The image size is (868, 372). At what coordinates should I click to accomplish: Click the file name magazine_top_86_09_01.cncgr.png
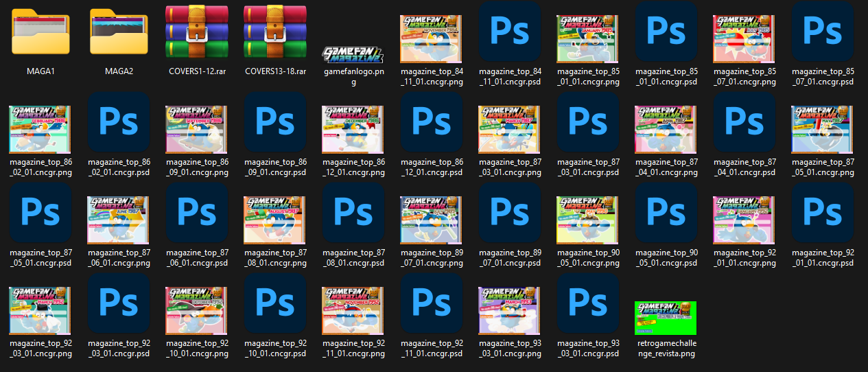point(197,167)
